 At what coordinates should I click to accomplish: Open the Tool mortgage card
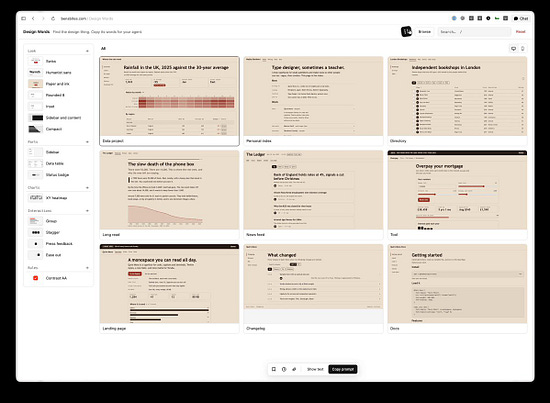(457, 195)
